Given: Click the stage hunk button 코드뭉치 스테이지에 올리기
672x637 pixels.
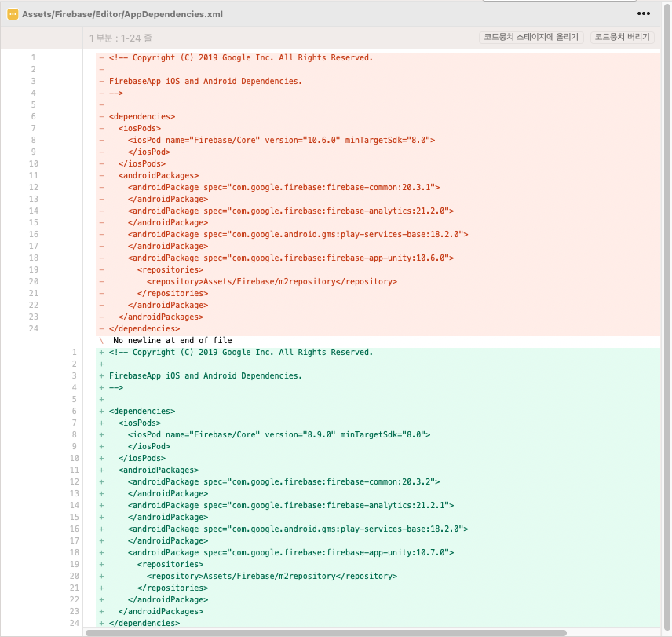Looking at the screenshot, I should 531,37.
